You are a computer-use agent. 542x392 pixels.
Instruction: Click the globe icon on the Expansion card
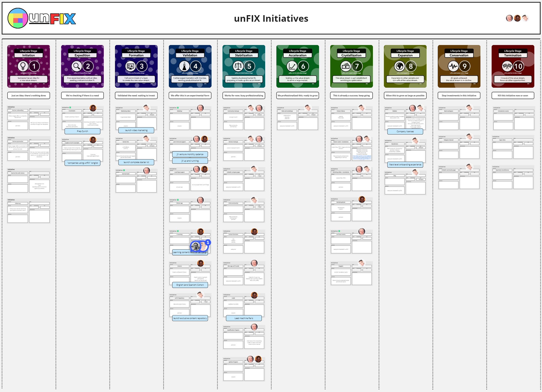pyautogui.click(x=399, y=66)
